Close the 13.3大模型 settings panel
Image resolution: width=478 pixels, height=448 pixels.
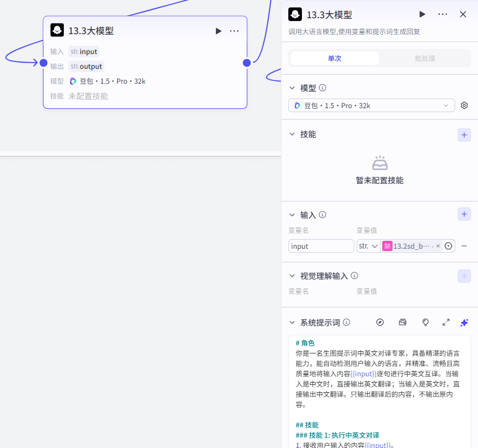click(x=463, y=14)
